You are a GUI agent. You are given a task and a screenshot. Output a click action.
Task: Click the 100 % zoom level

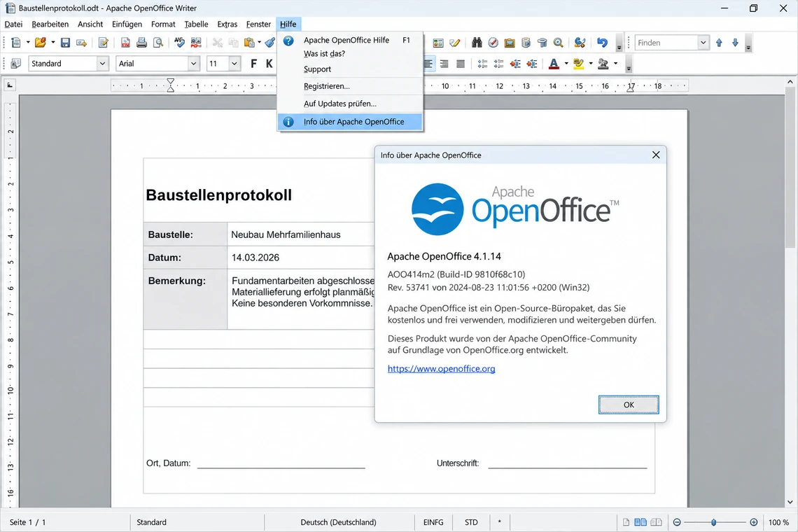[778, 522]
